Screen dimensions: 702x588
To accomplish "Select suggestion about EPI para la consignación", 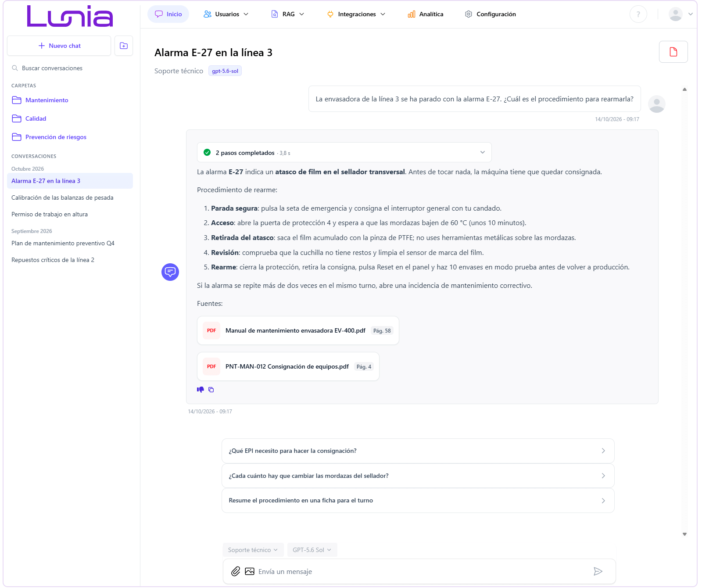I will [418, 451].
